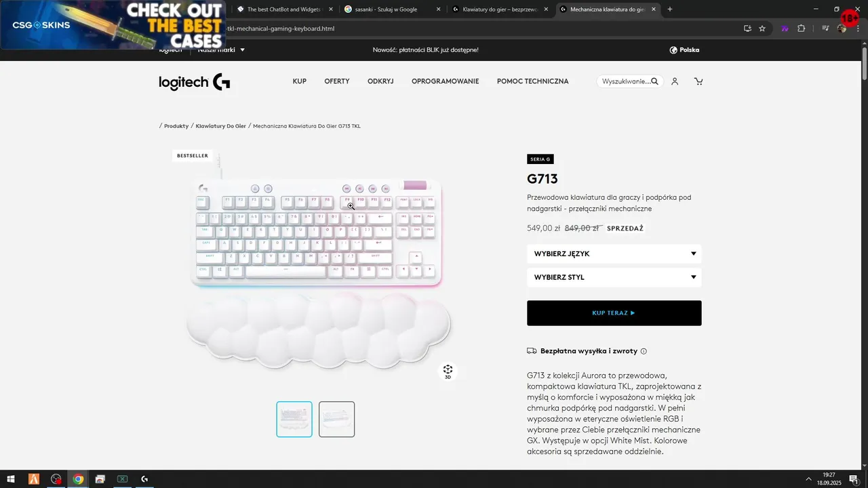Viewport: 868px width, 488px height.
Task: Expand the Wybierz styl dropdown
Action: point(614,277)
